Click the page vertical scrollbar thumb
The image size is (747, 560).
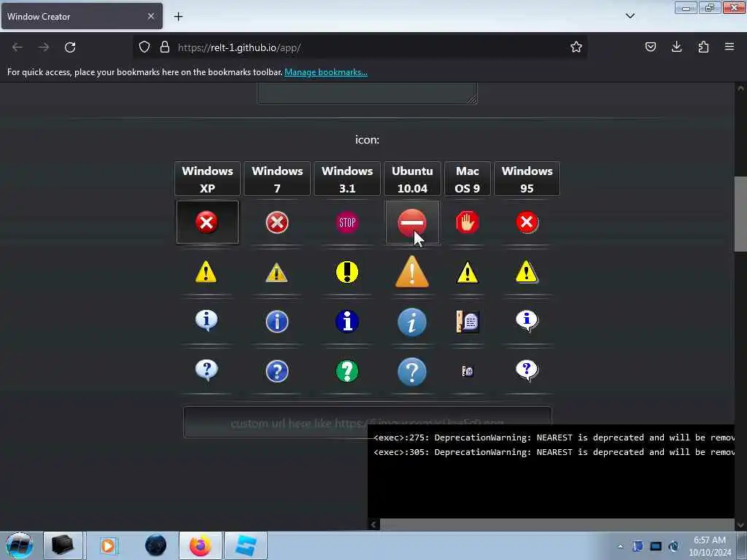(740, 214)
